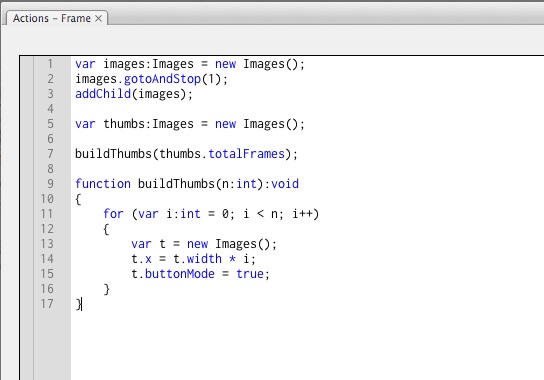Screen dimensions: 544x380
Task: Close the Actions - Frame tab
Action: point(99,18)
